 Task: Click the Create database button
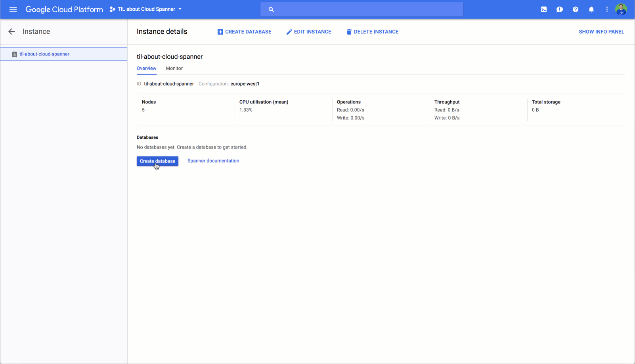[x=157, y=161]
